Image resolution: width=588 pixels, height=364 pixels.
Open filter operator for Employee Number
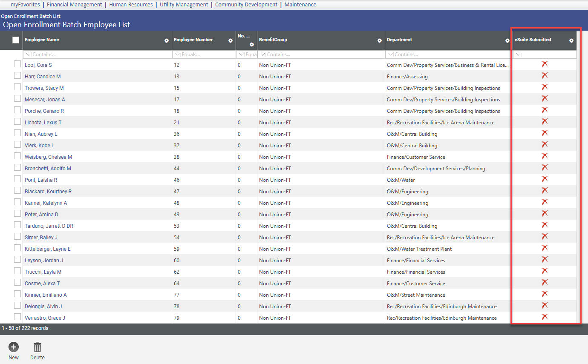coord(177,54)
